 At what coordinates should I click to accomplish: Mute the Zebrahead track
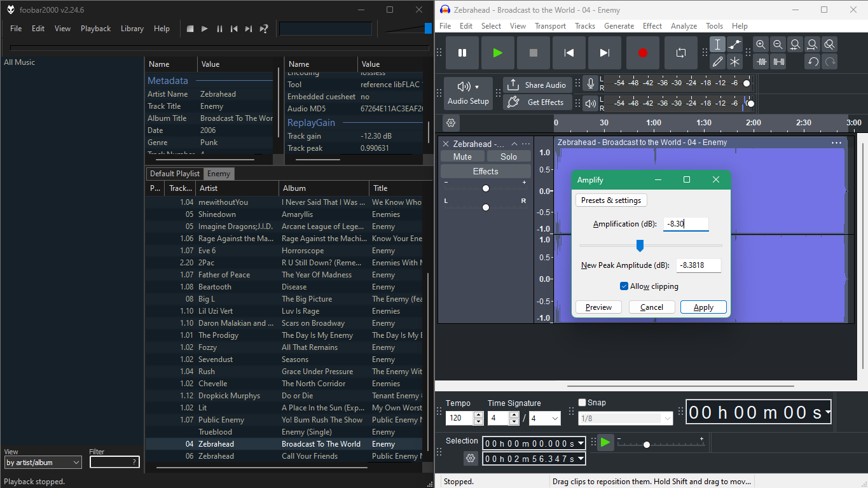pyautogui.click(x=462, y=157)
